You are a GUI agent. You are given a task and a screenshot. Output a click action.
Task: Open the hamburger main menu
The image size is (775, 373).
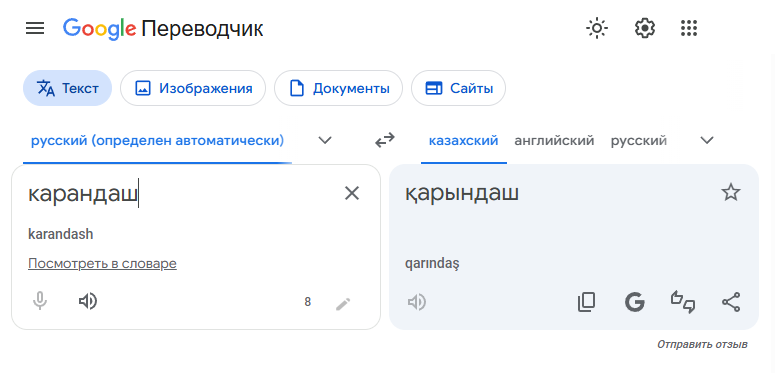click(x=35, y=29)
